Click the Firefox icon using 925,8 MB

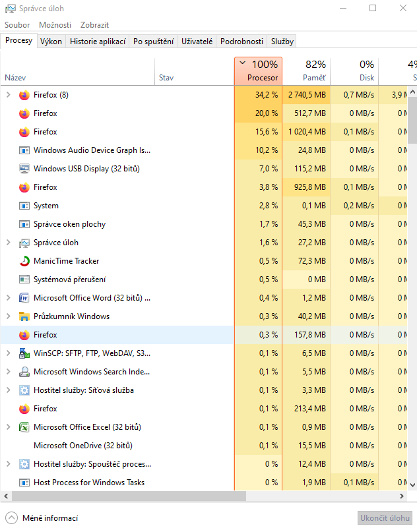tap(24, 187)
